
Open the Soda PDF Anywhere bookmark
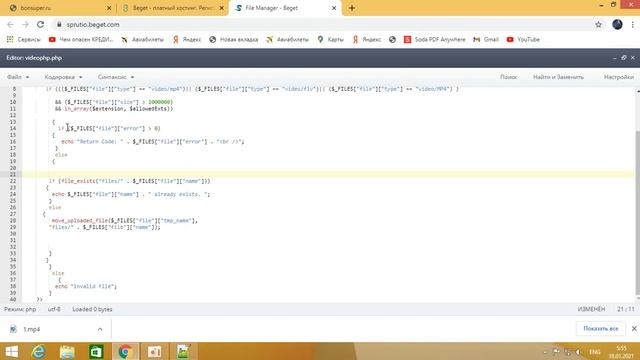pyautogui.click(x=434, y=40)
